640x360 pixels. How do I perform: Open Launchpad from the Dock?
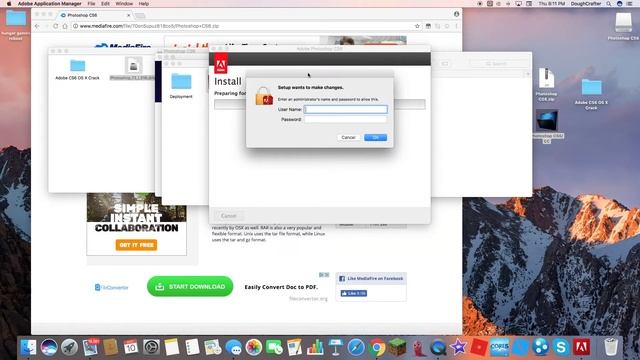(x=69, y=347)
